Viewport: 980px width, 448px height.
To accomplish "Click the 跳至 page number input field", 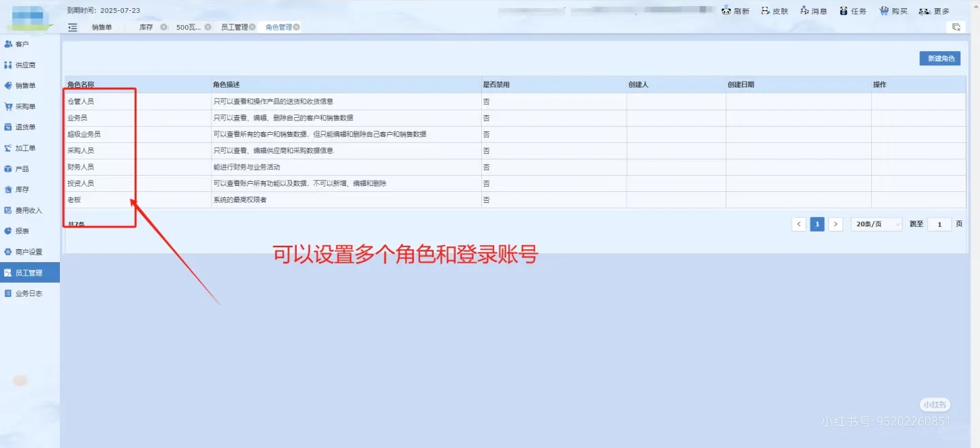I will click(938, 224).
